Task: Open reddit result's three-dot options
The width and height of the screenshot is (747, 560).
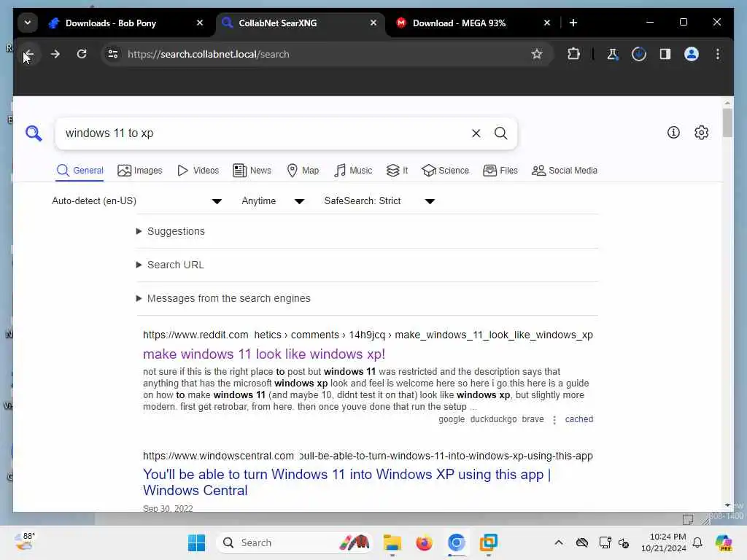Action: tap(554, 419)
